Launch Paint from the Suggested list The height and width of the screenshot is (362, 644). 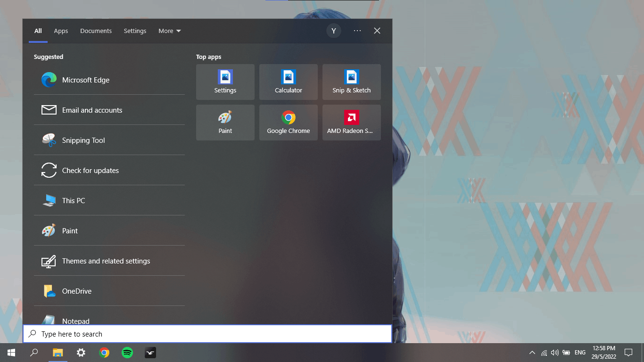[109, 230]
